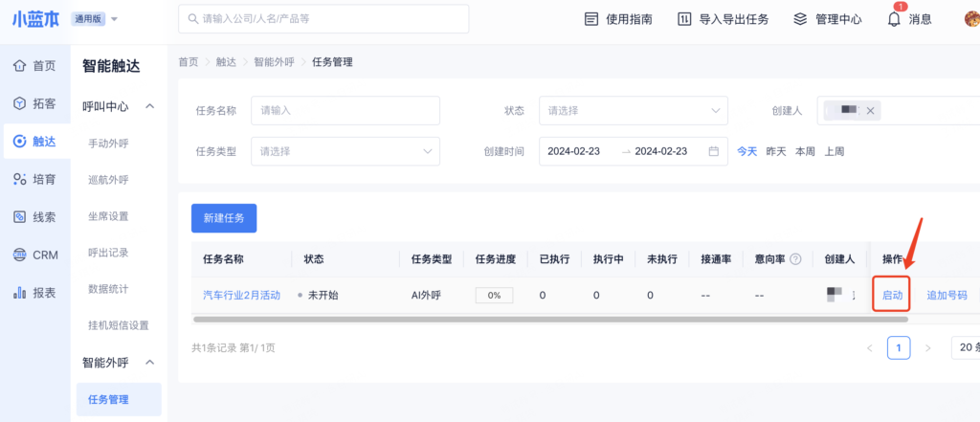Open the 任务类型 dropdown

click(345, 151)
